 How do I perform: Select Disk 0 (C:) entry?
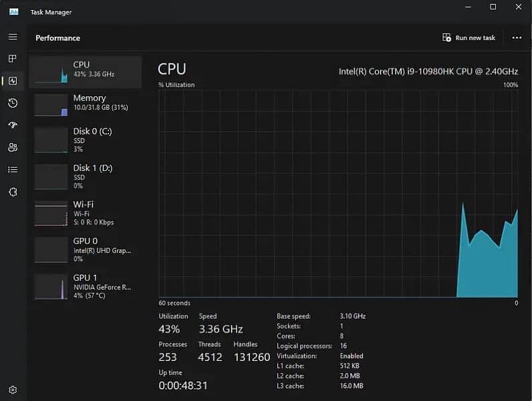(85, 140)
